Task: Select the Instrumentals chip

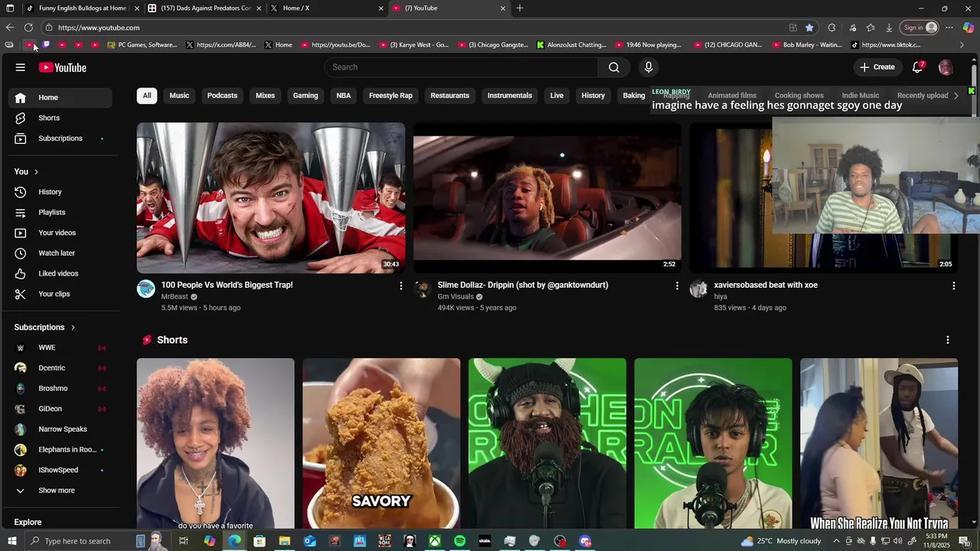Action: point(510,96)
